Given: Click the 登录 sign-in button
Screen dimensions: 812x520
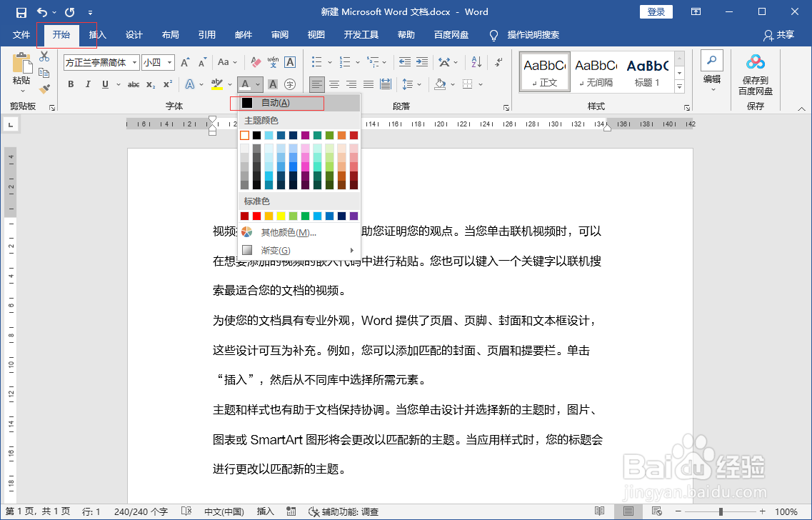Looking at the screenshot, I should (x=656, y=12).
